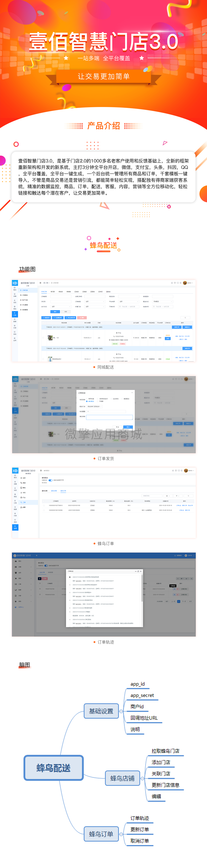Open 数据 in the 订单轨迹 screenshot sidebar

[x=20, y=590]
